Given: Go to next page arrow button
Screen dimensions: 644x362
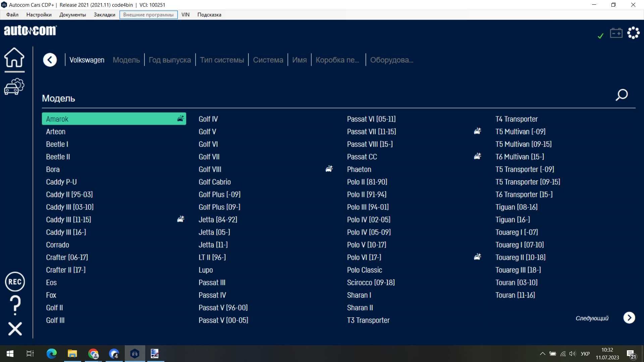Looking at the screenshot, I should tap(629, 318).
